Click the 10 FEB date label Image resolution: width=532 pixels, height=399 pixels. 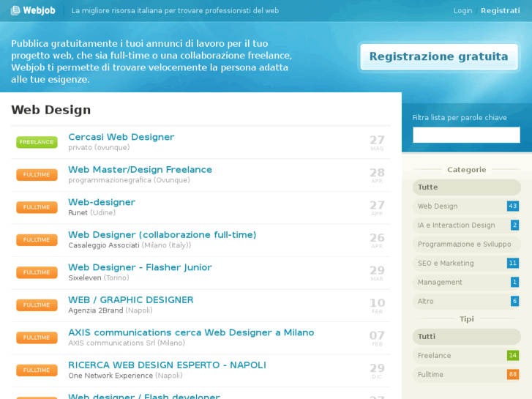(x=377, y=306)
